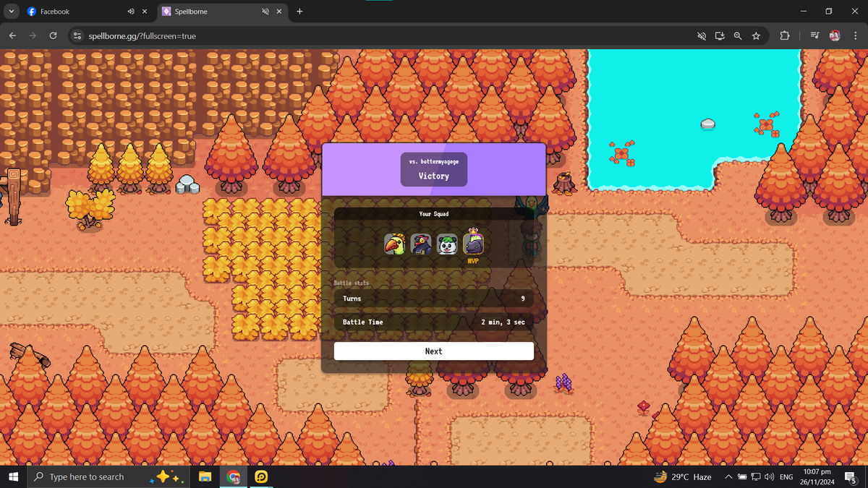Click the 'vs. bottermyagege' opponent text
868x488 pixels.
(x=434, y=162)
